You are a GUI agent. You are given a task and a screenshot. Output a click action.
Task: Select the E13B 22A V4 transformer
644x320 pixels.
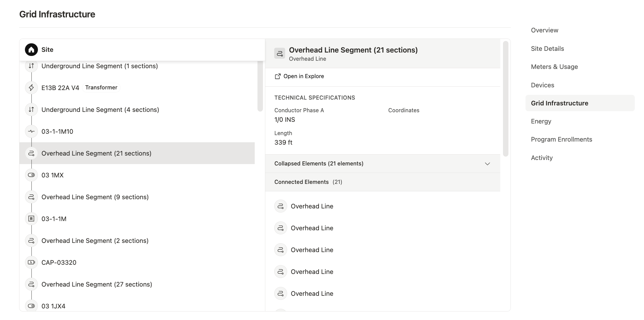click(137, 88)
